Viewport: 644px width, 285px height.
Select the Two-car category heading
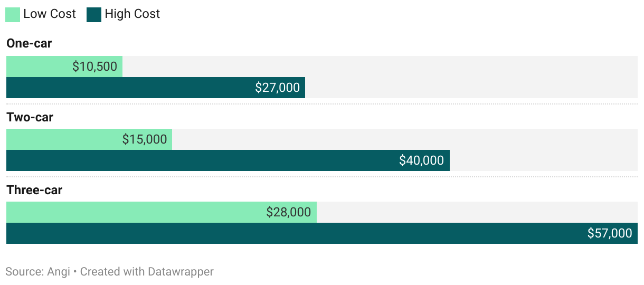[30, 117]
